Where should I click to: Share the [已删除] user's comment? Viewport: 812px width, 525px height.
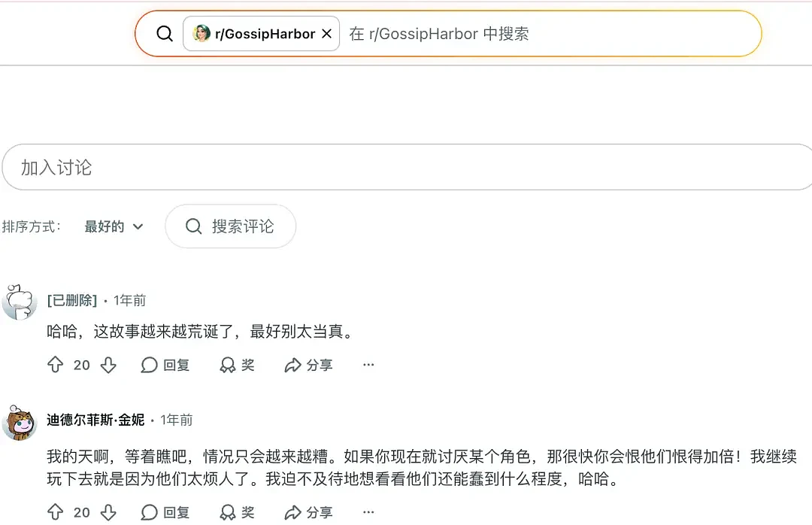308,365
